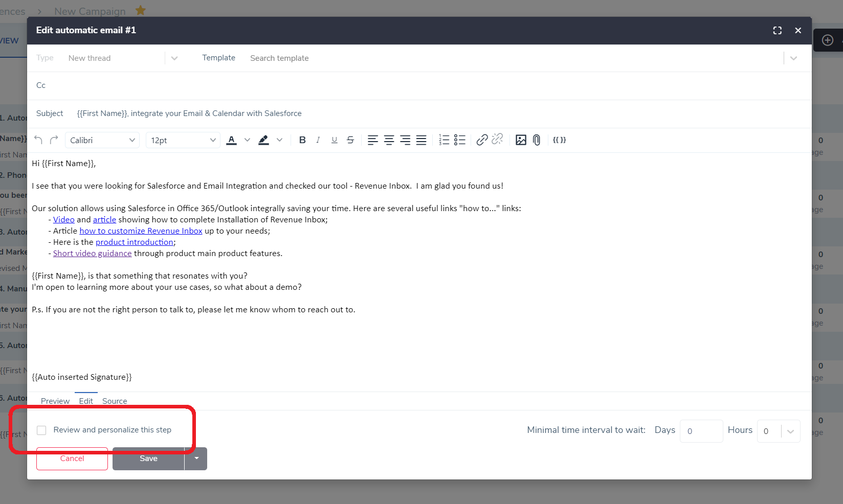Viewport: 843px width, 504px height.
Task: Click New Campaign in the breadcrumb
Action: 90,11
